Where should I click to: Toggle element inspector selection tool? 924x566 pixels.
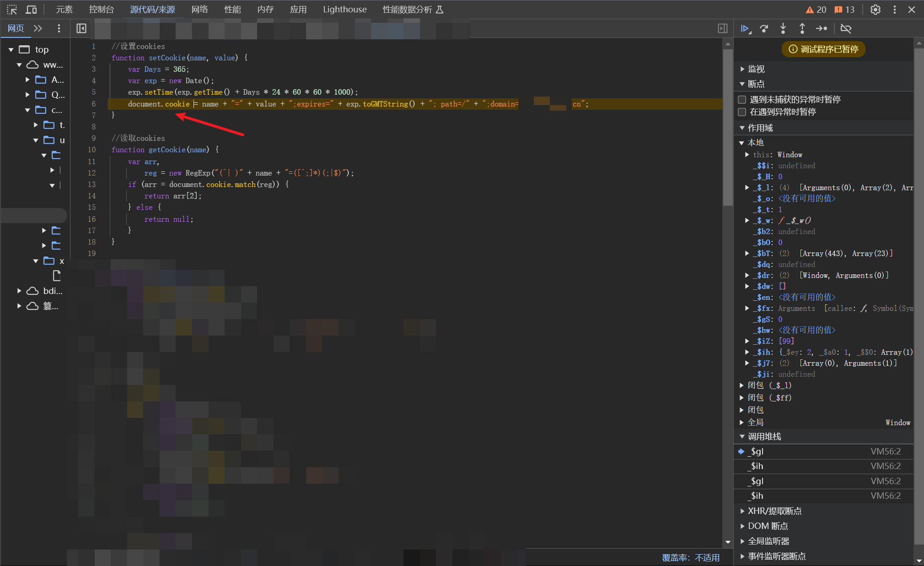pyautogui.click(x=12, y=10)
